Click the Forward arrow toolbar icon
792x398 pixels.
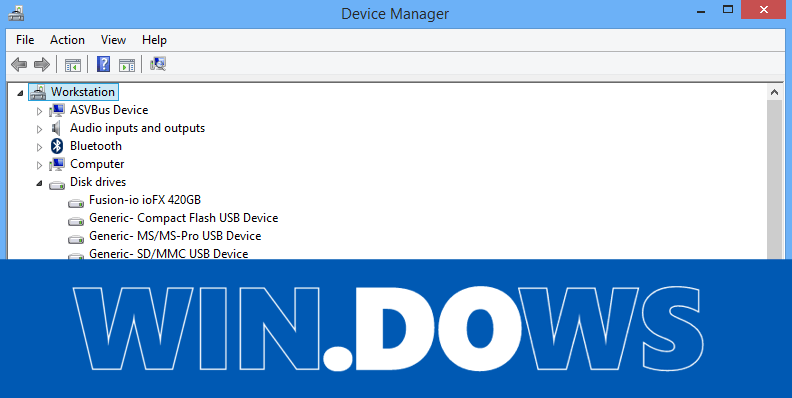tap(41, 64)
